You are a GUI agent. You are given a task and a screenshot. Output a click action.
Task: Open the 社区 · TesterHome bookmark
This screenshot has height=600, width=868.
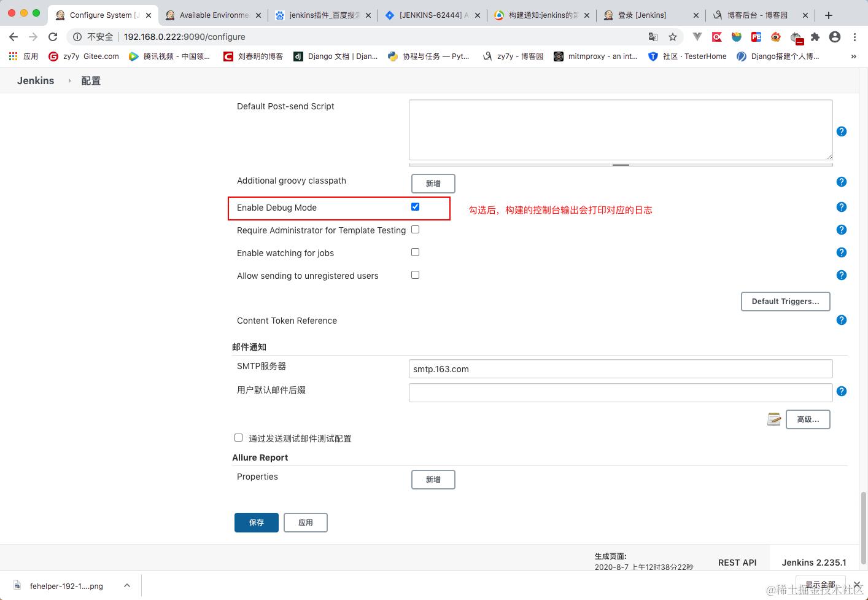coord(688,56)
